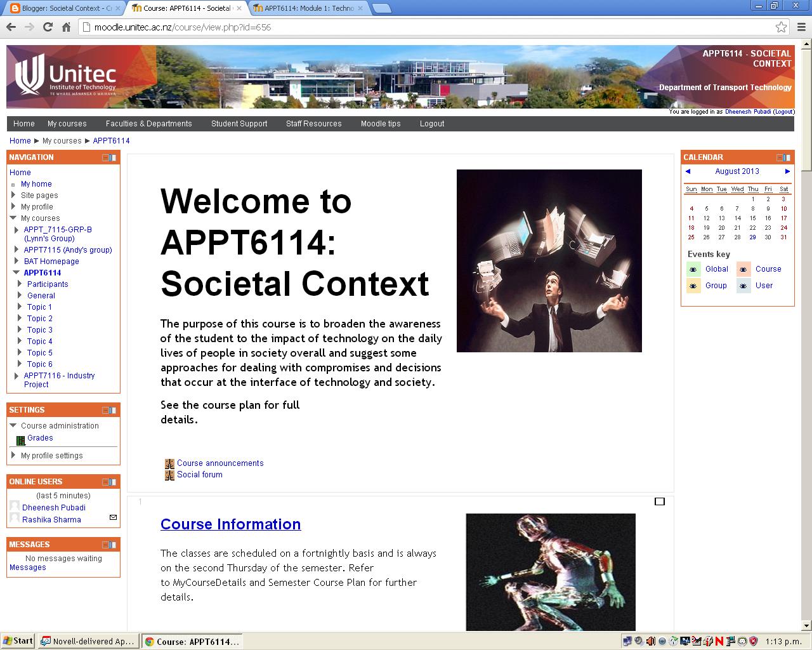Click the Social forum icon

tap(169, 475)
